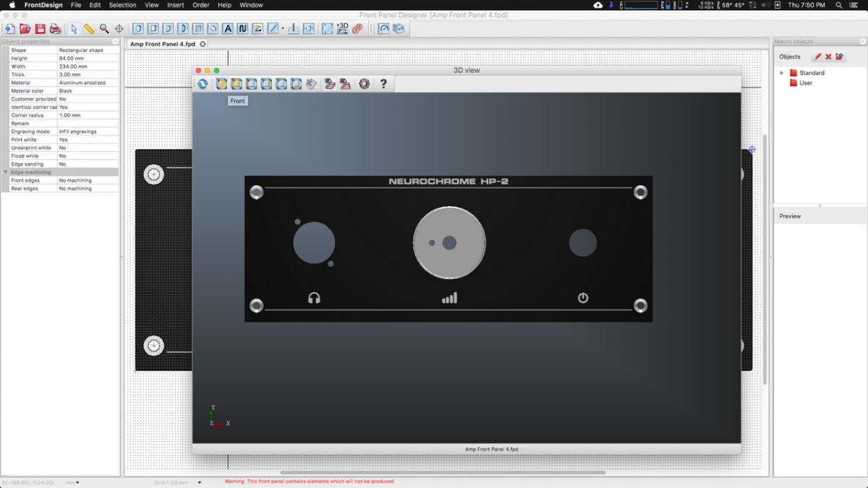Click the Front view button in 3D view

(x=221, y=84)
